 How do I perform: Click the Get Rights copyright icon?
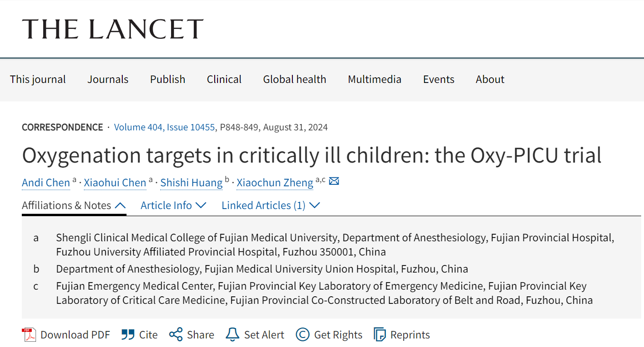point(302,335)
